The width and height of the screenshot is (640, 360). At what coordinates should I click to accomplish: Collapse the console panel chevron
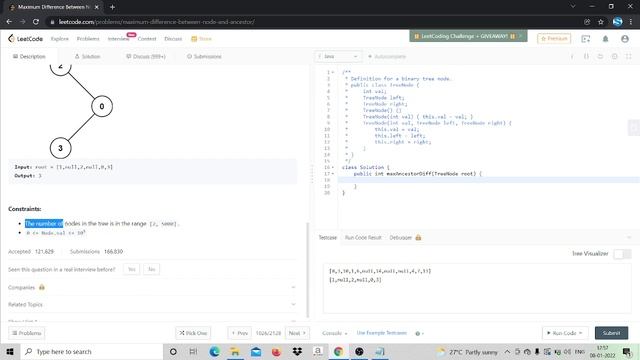click(x=629, y=238)
